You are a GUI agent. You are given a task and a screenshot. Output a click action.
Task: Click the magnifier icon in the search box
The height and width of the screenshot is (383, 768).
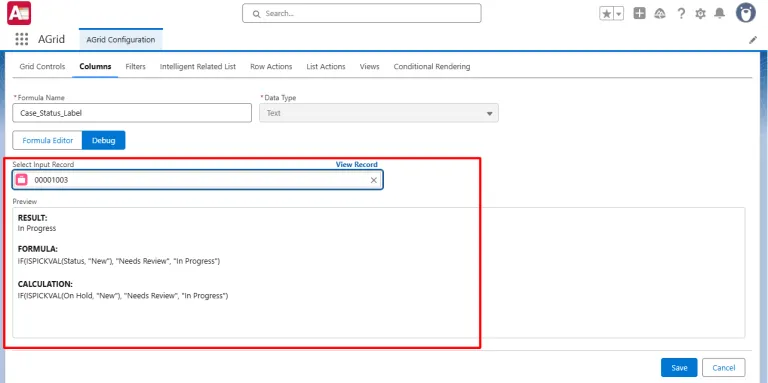click(x=256, y=14)
